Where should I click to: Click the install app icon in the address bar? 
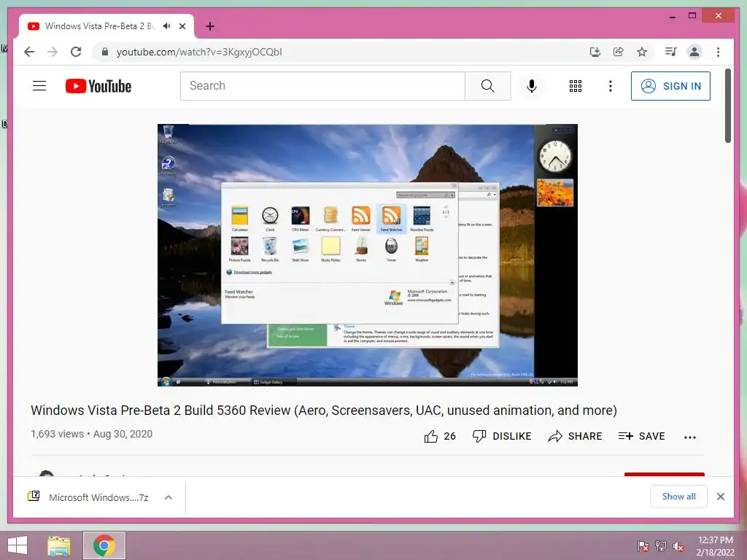click(595, 52)
